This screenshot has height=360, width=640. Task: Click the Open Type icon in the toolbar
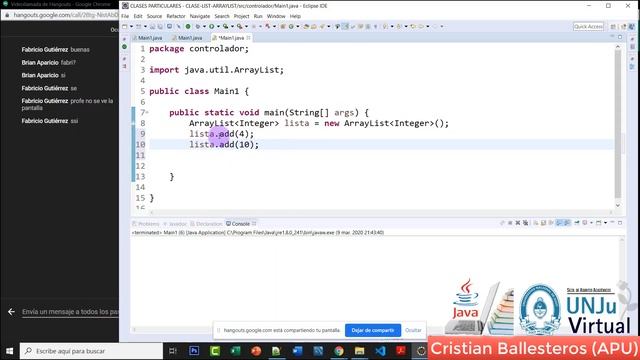(305, 27)
